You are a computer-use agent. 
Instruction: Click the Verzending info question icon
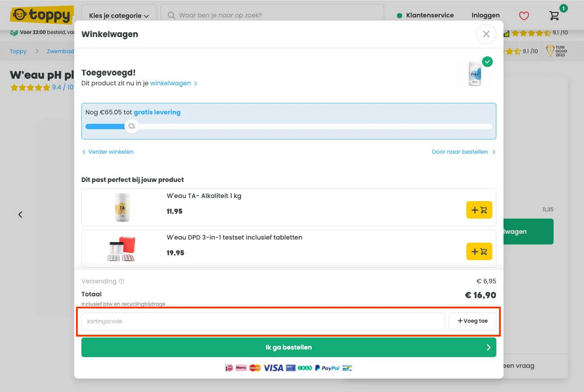(122, 281)
